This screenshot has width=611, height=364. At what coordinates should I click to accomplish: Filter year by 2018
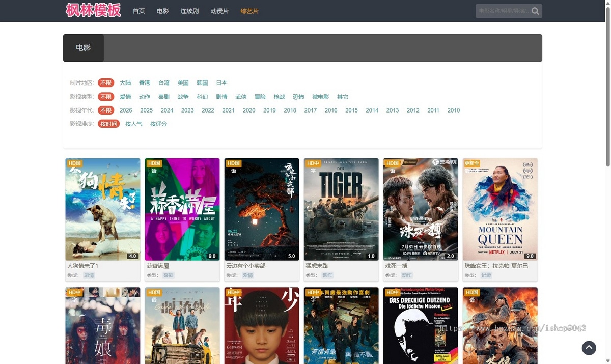point(290,110)
